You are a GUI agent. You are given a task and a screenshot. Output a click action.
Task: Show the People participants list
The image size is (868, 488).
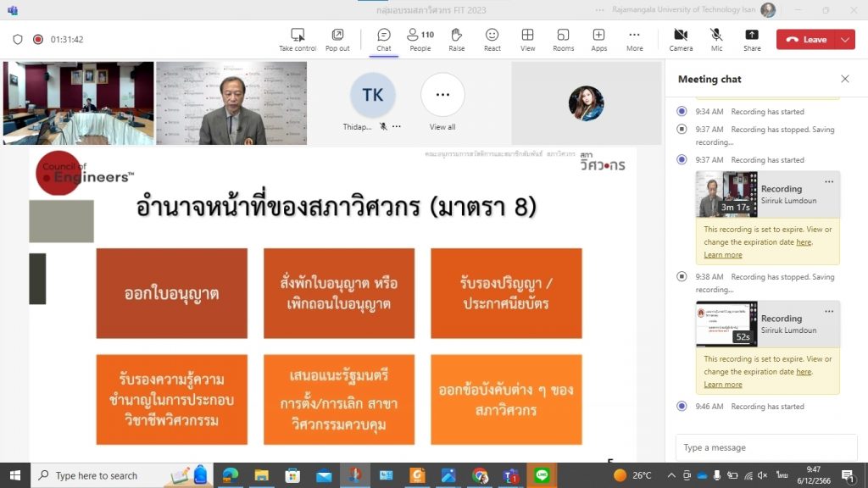tap(420, 39)
